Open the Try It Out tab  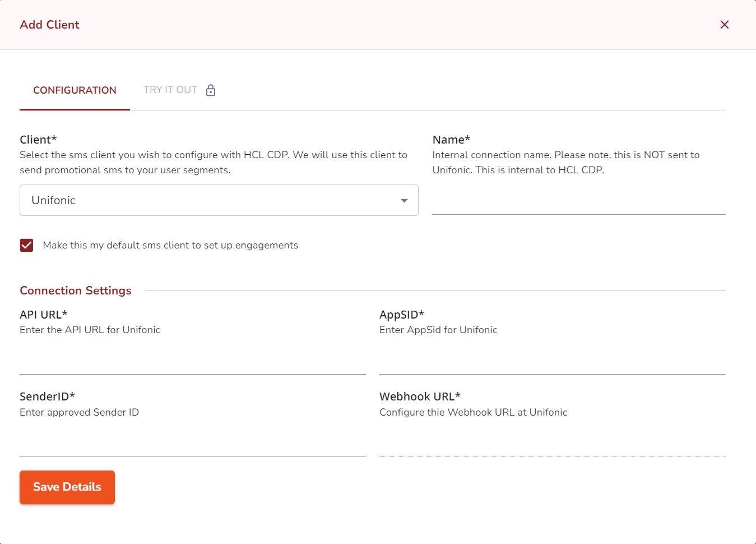click(x=170, y=90)
